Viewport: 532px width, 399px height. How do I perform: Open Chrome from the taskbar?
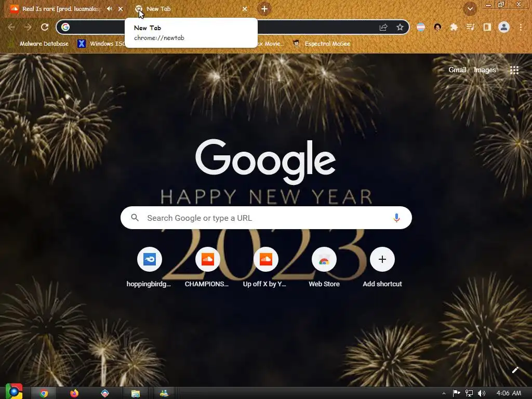[x=44, y=393]
